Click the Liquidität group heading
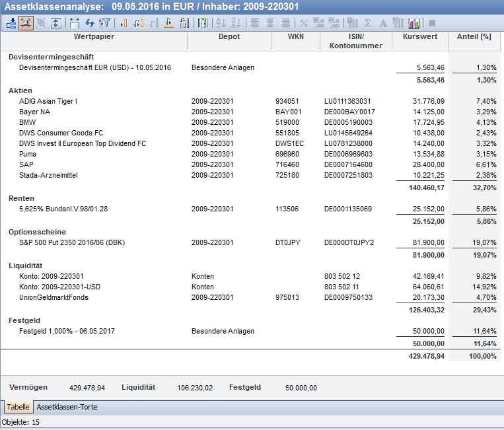This screenshot has width=504, height=430. click(24, 266)
